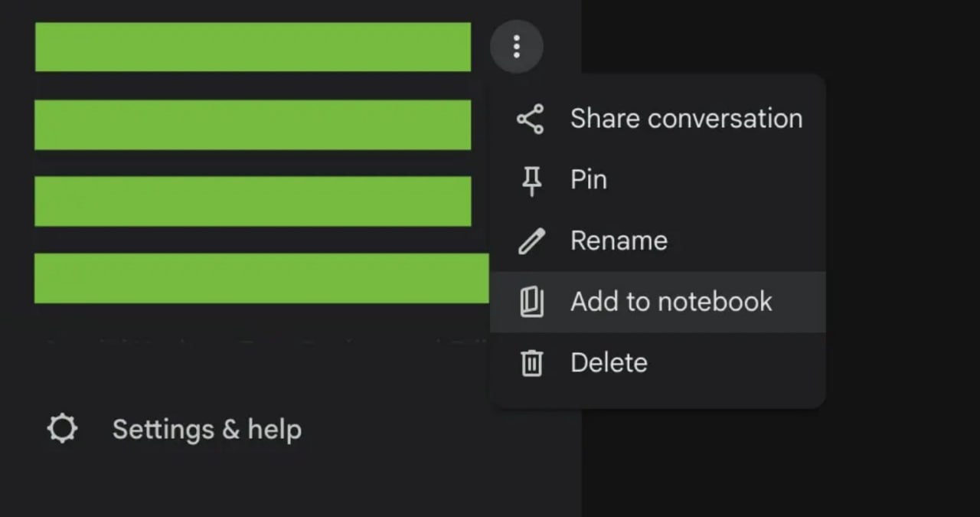Choose Share conversation from the menu
The image size is (980, 517).
tap(686, 119)
